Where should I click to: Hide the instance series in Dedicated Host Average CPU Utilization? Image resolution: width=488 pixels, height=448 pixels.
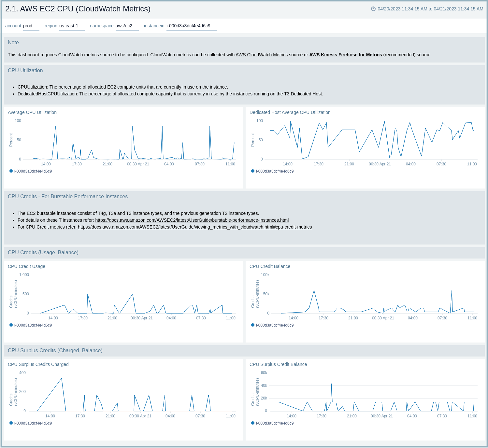pos(253,170)
